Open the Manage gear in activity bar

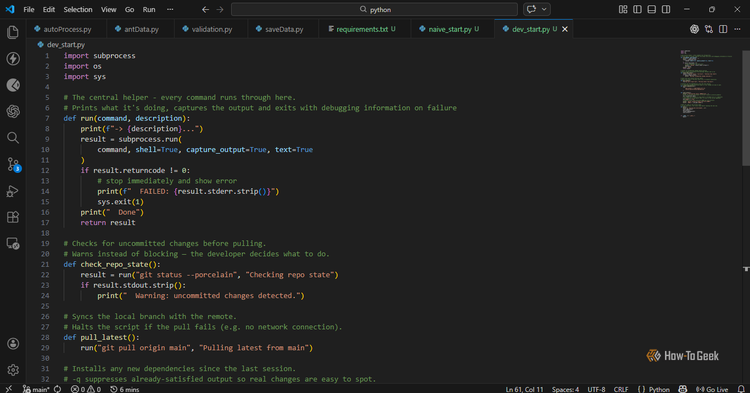13,370
